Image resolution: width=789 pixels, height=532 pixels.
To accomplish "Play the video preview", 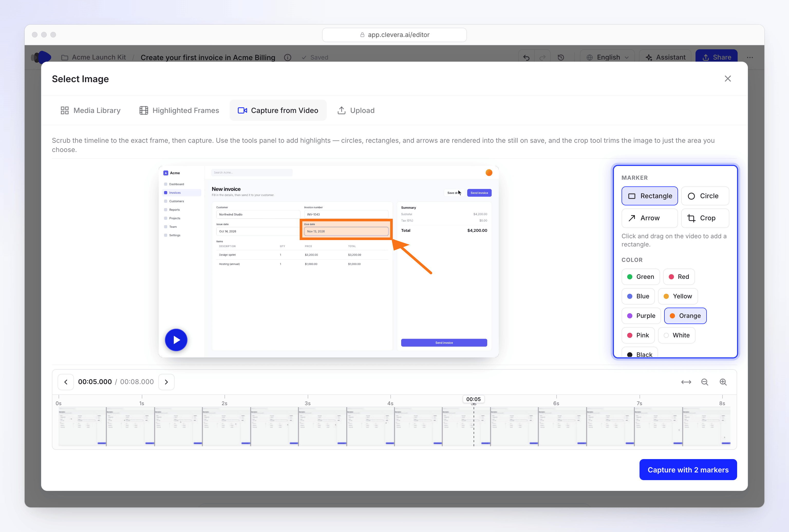I will [176, 340].
